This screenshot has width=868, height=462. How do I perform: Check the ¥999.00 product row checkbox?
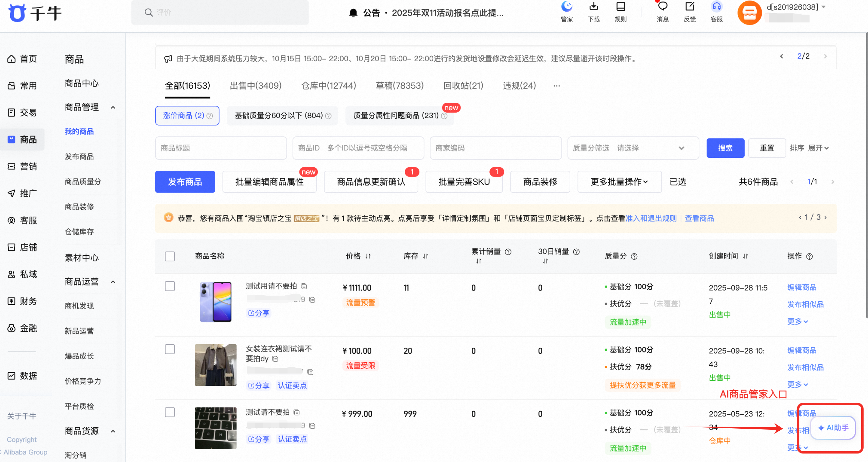coord(170,412)
